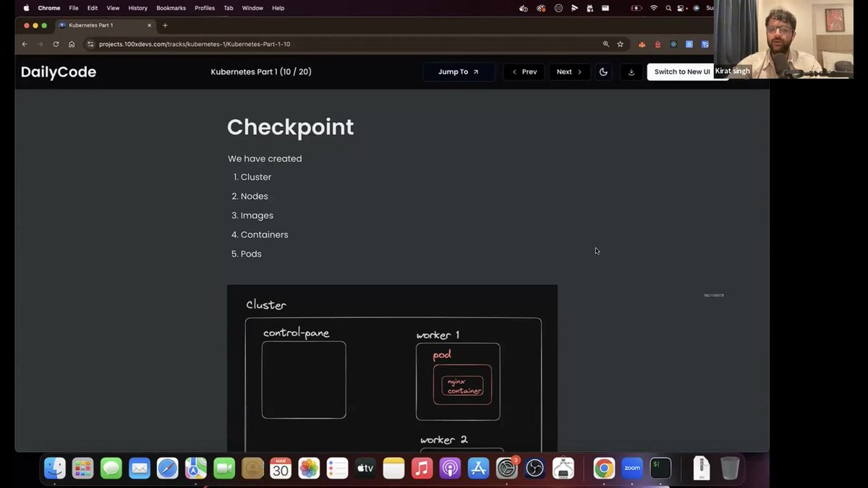The width and height of the screenshot is (868, 488).
Task: Open Apple TV from the dock
Action: tap(365, 468)
